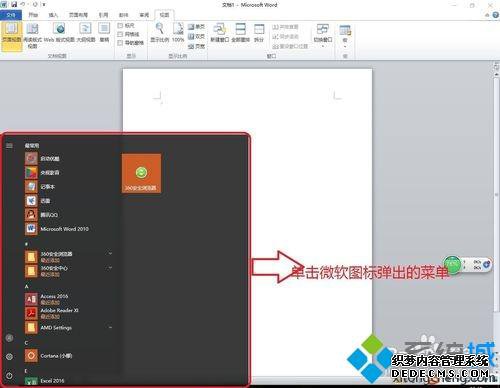
Task: Click Arrange All windows icon (全部重排)
Action: point(240,33)
